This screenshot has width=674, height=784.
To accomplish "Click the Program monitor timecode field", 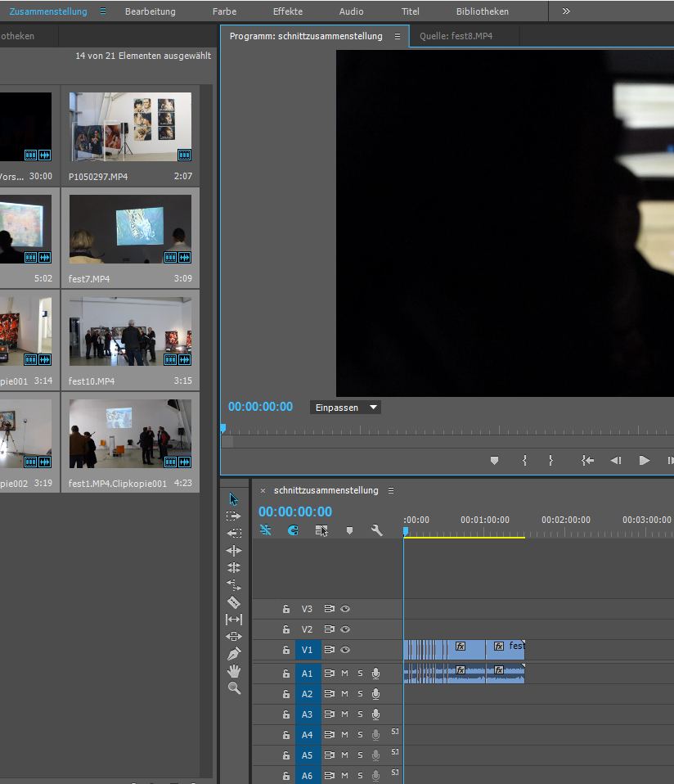I will [260, 407].
